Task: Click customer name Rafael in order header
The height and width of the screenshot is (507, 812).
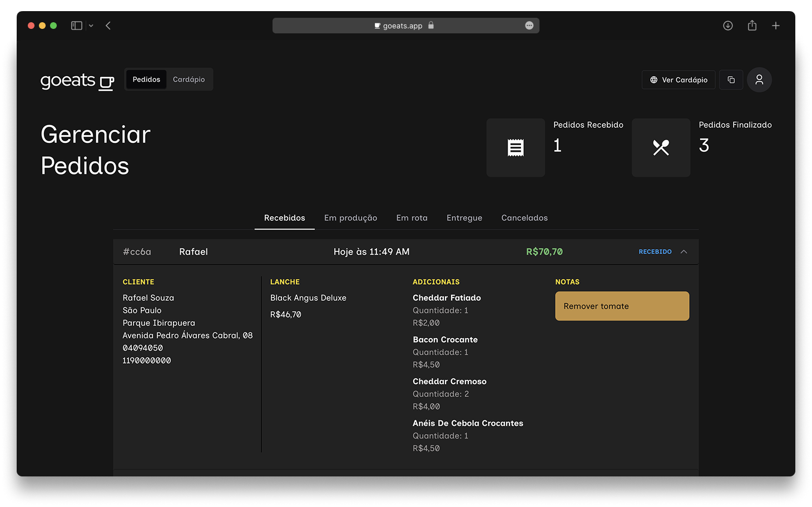Action: pyautogui.click(x=194, y=252)
